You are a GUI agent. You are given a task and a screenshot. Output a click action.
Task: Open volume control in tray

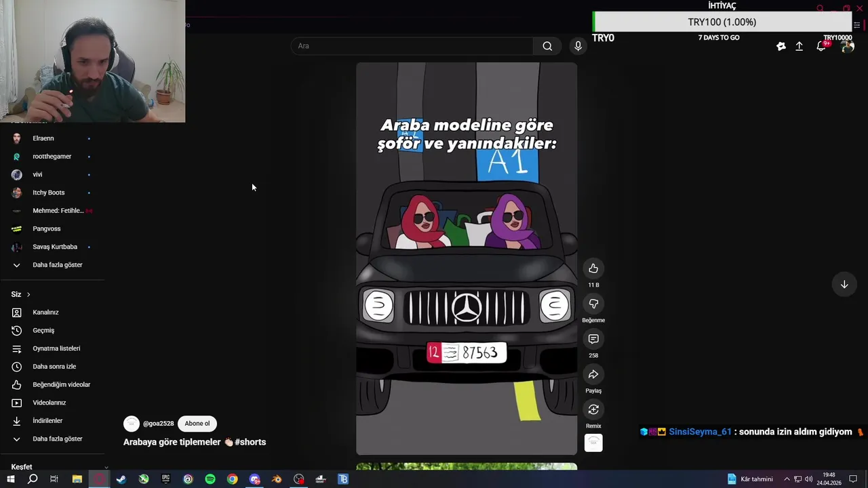point(808,479)
